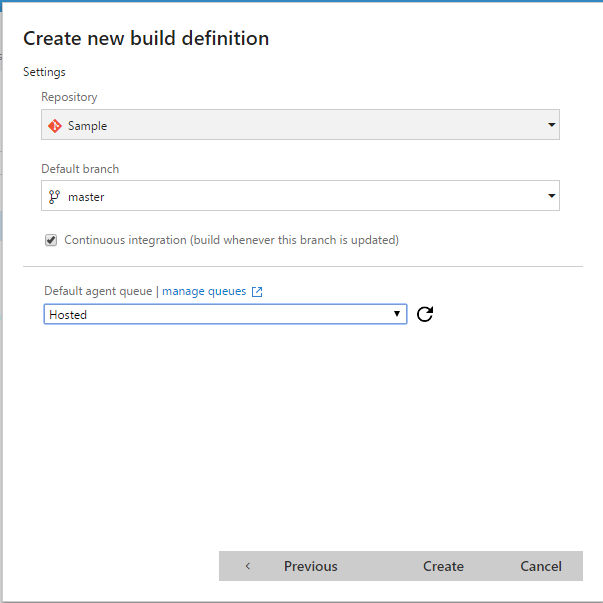Viewport: 603px width, 603px height.
Task: Go back with the Previous button
Action: coord(310,566)
